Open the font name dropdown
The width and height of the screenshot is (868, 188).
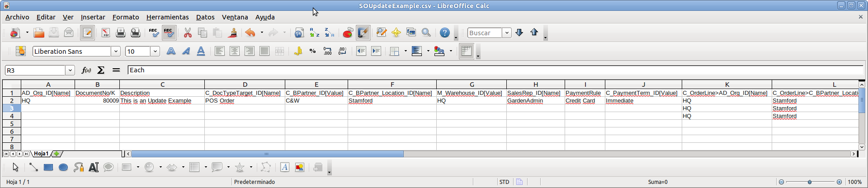pyautogui.click(x=116, y=51)
